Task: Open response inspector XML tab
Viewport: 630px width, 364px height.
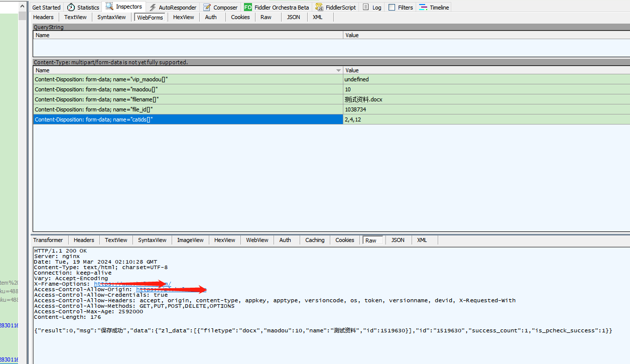Action: (x=422, y=240)
